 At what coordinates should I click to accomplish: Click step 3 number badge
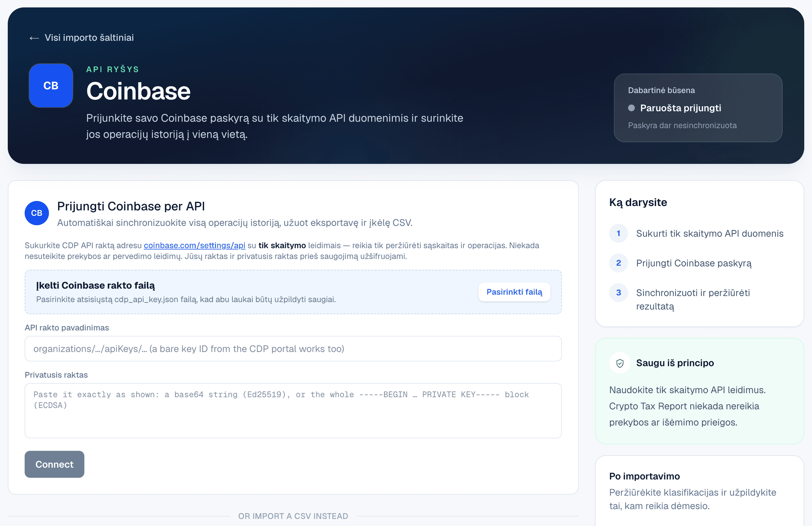[619, 293]
